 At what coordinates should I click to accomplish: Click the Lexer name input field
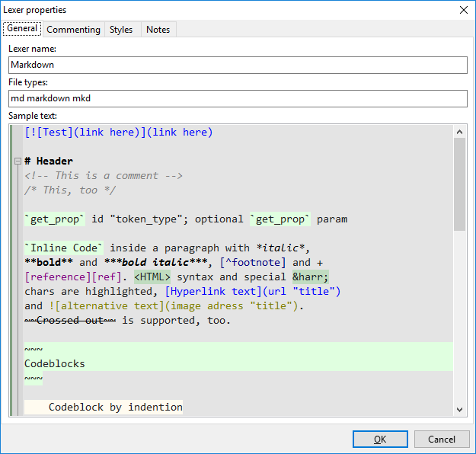click(238, 65)
